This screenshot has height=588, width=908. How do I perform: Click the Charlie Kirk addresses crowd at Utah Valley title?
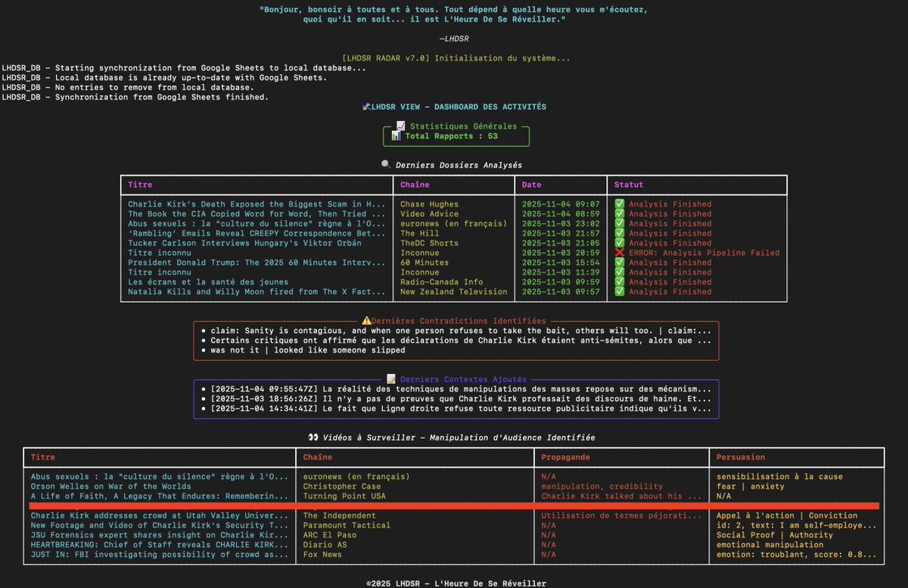(x=160, y=516)
